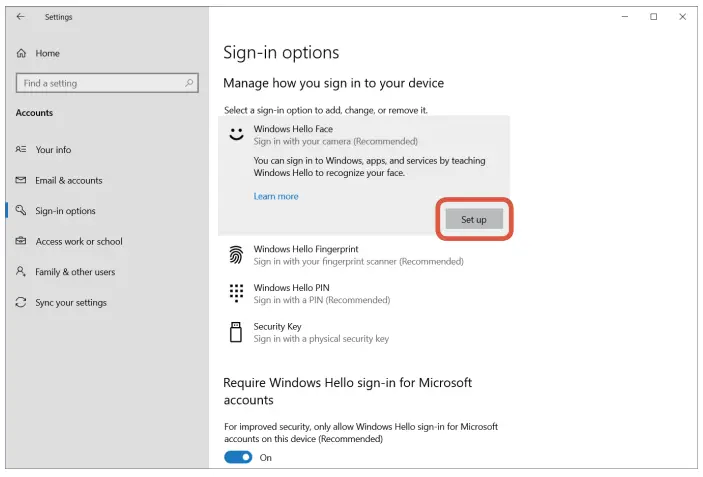This screenshot has width=703, height=477.
Task: Click the Access work or school briefcase icon
Action: pos(21,242)
